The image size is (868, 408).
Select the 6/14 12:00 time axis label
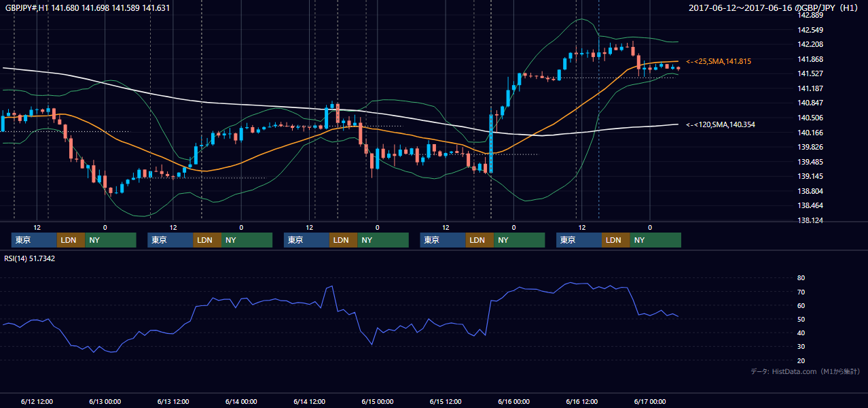coord(310,402)
